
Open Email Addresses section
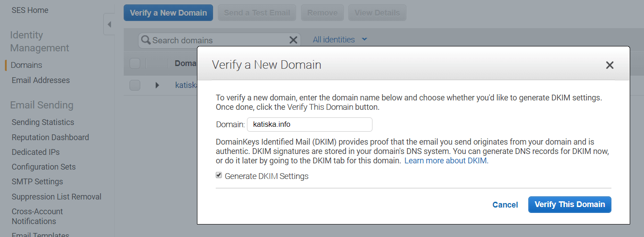(x=41, y=80)
